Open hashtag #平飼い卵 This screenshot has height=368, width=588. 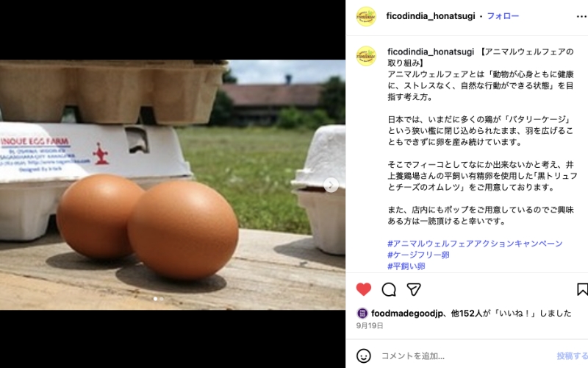pos(406,266)
